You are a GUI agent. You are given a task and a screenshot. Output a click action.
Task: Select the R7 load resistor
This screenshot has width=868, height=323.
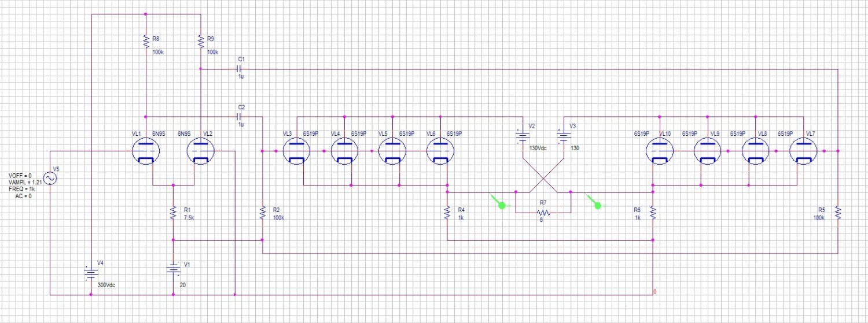543,213
